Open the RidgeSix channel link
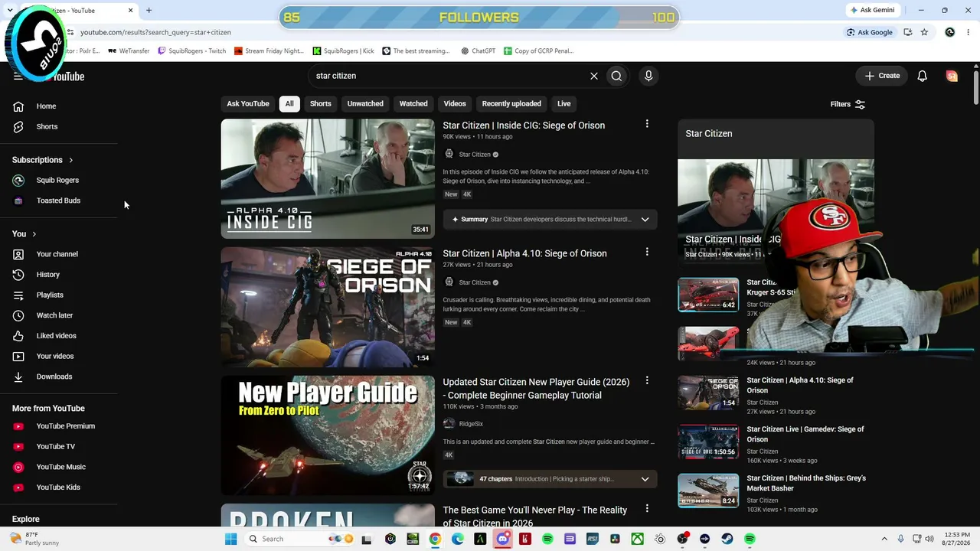 click(471, 424)
